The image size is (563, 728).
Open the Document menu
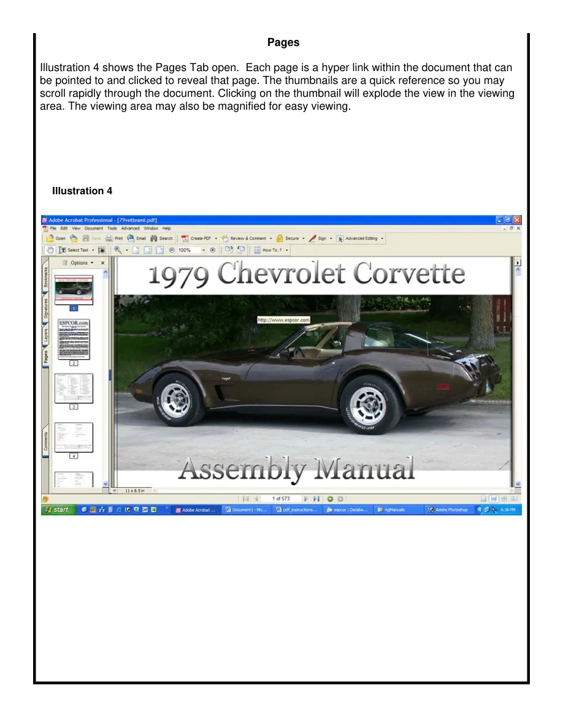[x=94, y=229]
